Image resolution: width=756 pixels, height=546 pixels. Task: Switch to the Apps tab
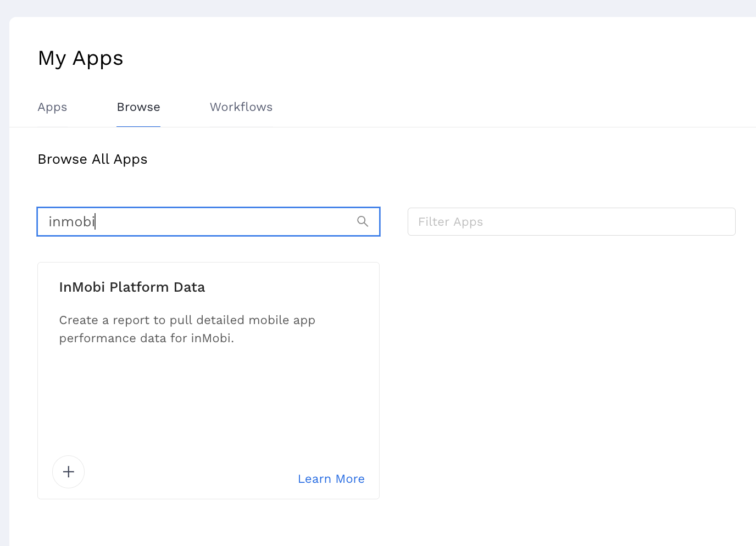52,107
